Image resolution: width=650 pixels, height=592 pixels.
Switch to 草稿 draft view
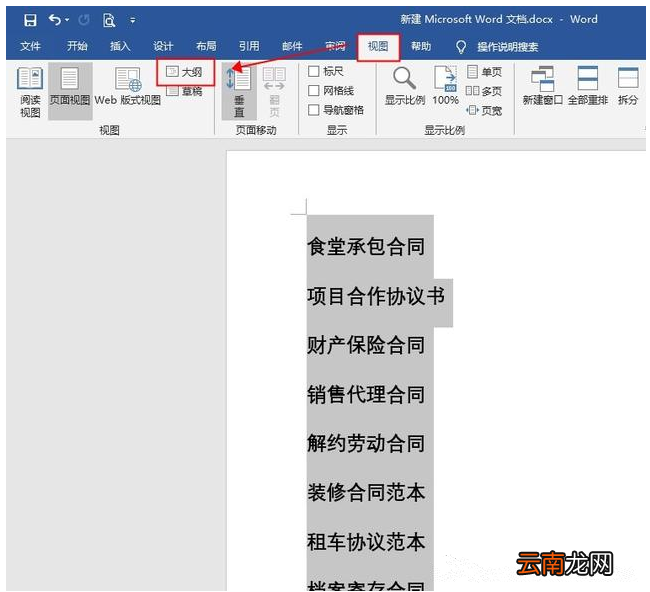click(x=184, y=91)
